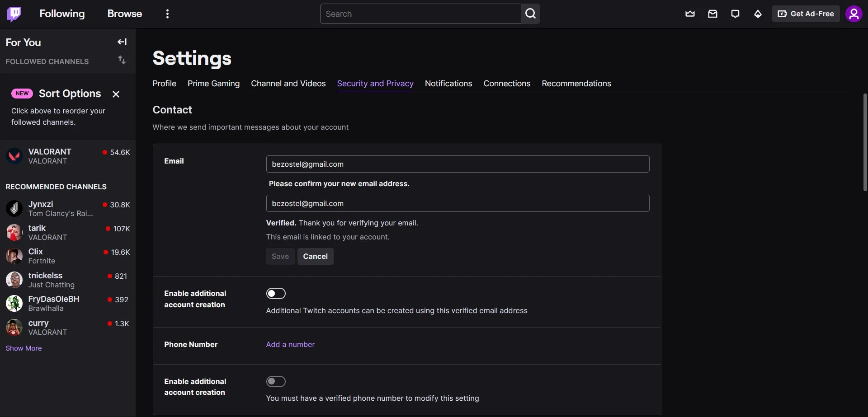Click the page vertical scrollbar
Image resolution: width=868 pixels, height=417 pixels.
pyautogui.click(x=865, y=142)
